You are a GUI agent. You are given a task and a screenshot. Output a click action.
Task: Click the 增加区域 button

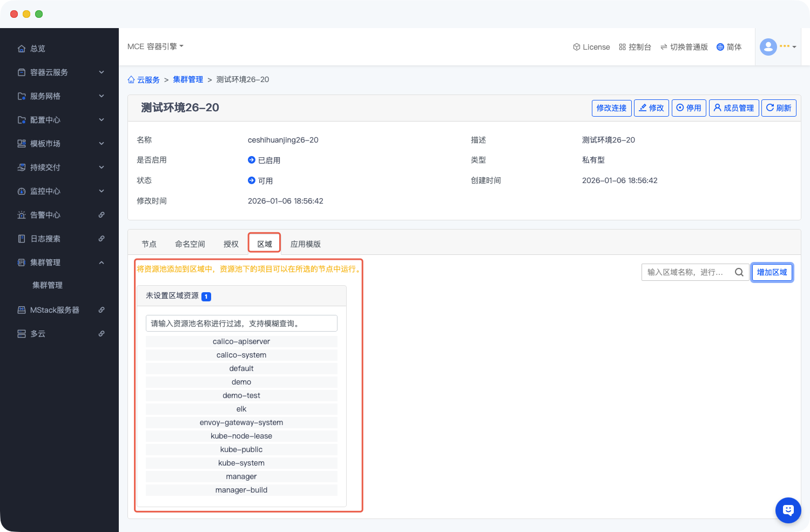772,272
